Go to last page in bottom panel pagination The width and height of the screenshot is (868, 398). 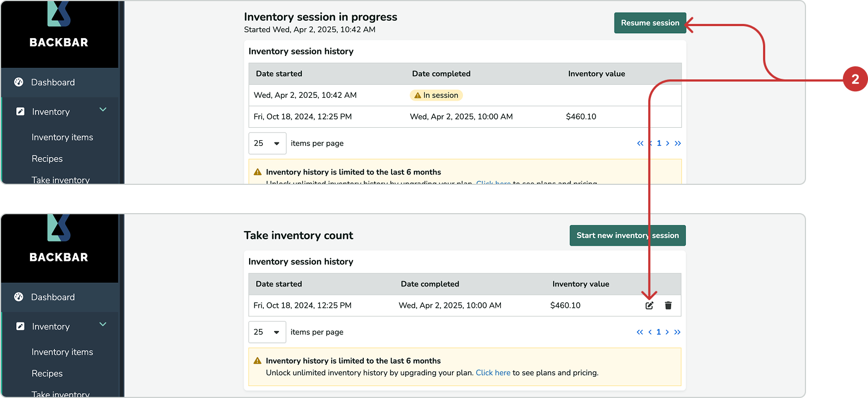[677, 332]
